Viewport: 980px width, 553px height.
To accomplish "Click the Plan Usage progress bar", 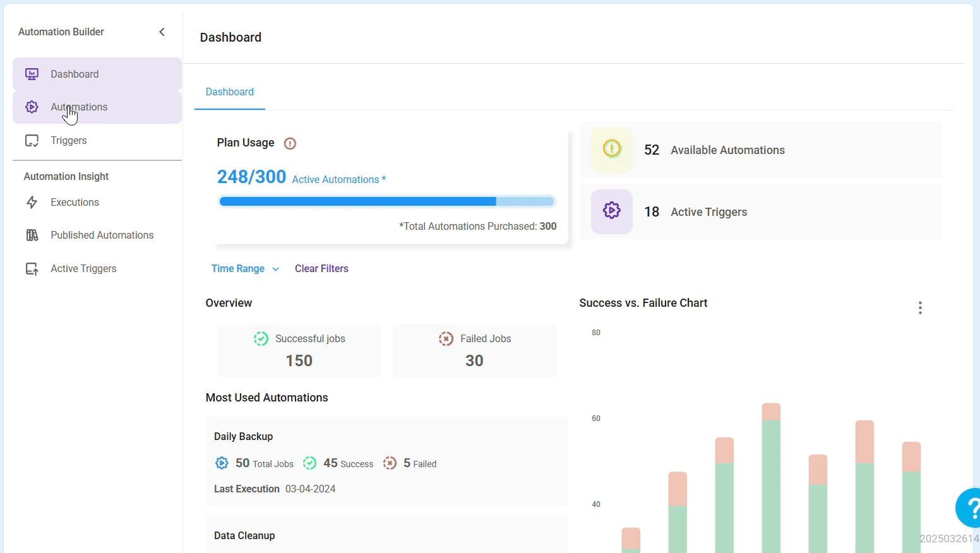I will point(386,201).
